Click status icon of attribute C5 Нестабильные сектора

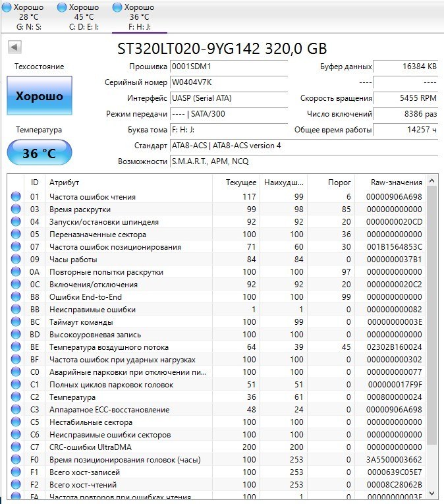(16, 422)
